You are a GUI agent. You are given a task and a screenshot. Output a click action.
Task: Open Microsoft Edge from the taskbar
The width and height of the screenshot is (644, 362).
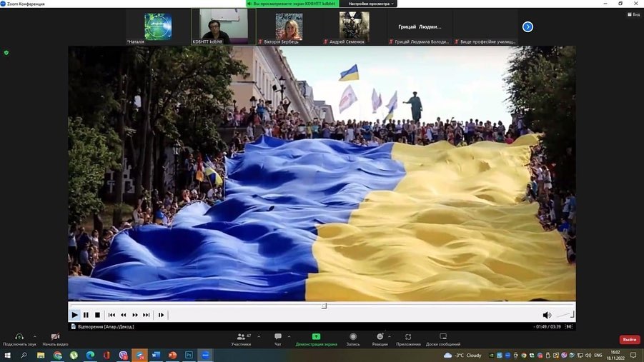click(x=90, y=355)
